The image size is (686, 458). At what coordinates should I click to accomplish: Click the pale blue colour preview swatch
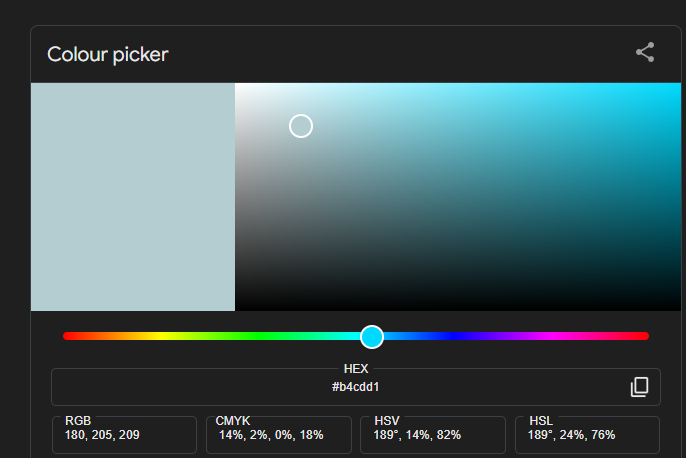pos(133,197)
